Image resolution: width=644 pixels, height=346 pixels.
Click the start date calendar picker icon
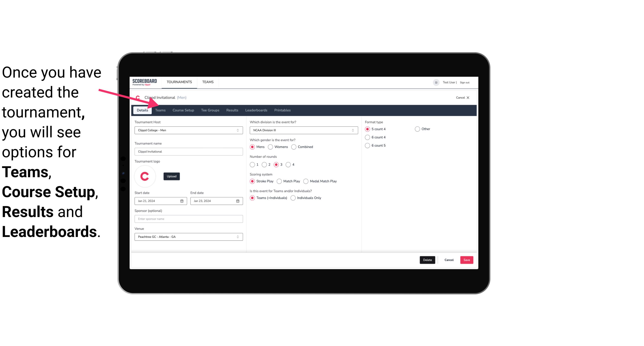(x=182, y=201)
